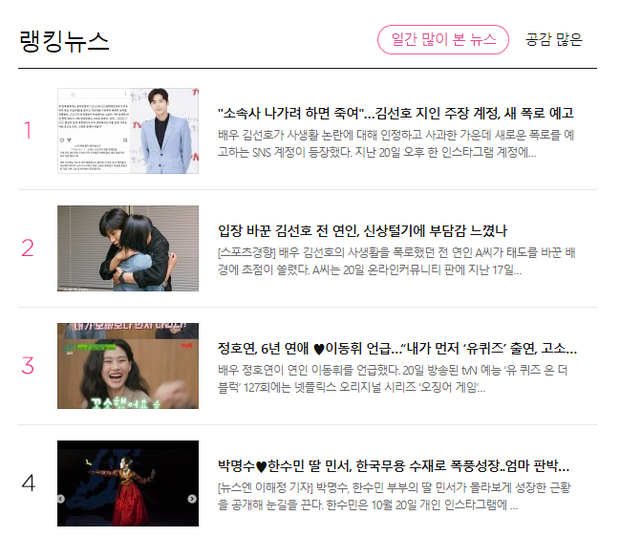This screenshot has width=620, height=537.
Task: Open headline 박명수♥한수민 딸 민서
Action: tap(394, 466)
